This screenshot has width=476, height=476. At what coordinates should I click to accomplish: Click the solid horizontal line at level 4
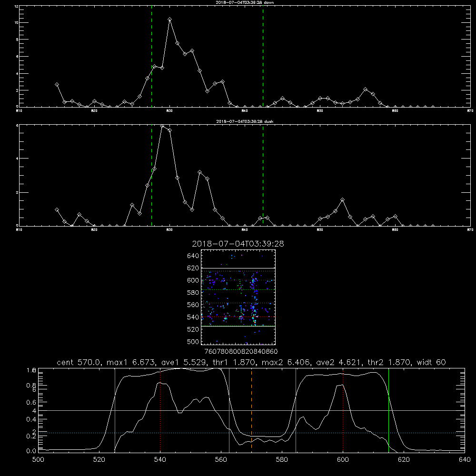point(251,410)
